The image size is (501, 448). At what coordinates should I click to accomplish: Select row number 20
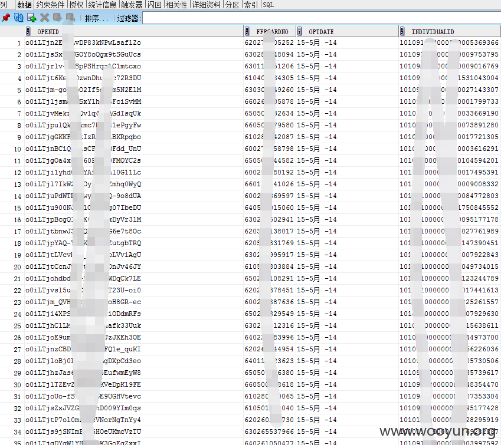(x=12, y=267)
